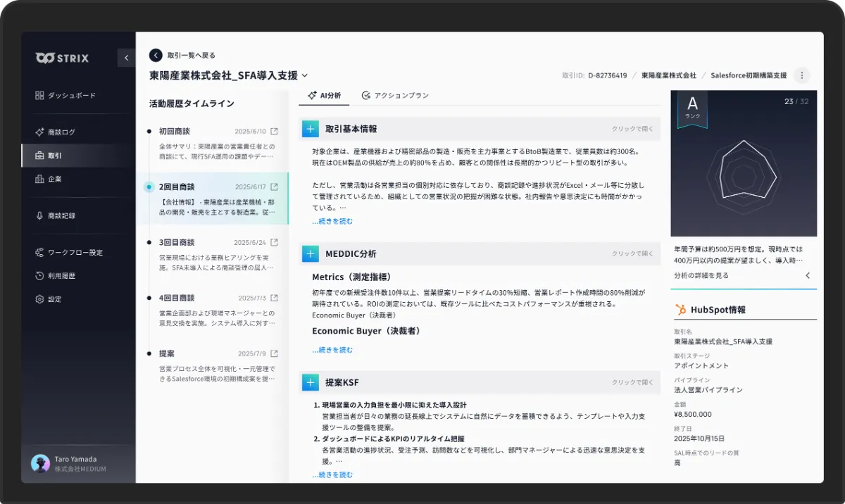Screen dimensions: 845x504
Task: Click the briefcase icon beside 取引
Action: (x=39, y=156)
